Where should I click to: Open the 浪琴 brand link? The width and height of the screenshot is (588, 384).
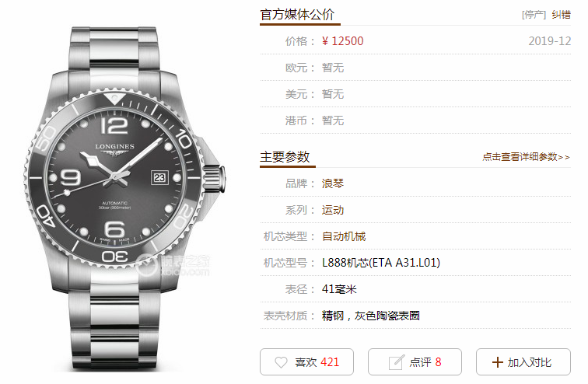point(333,183)
